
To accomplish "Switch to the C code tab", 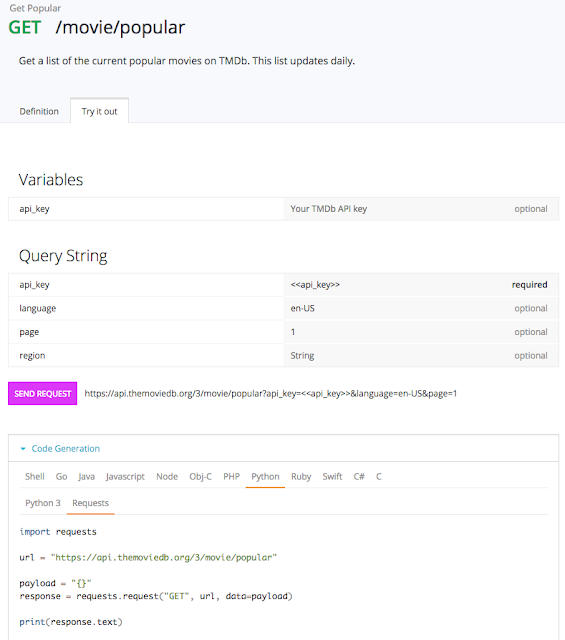I will 379,476.
